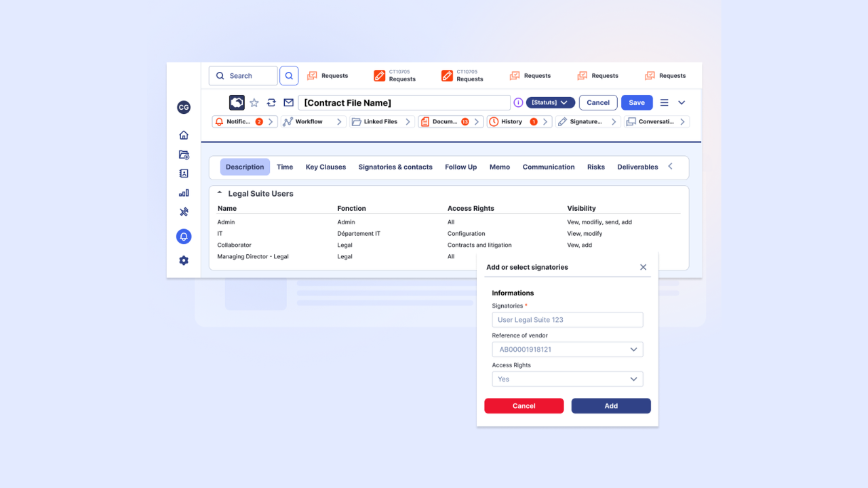868x488 pixels.
Task: Click the tab bar left chevron
Action: pos(671,167)
